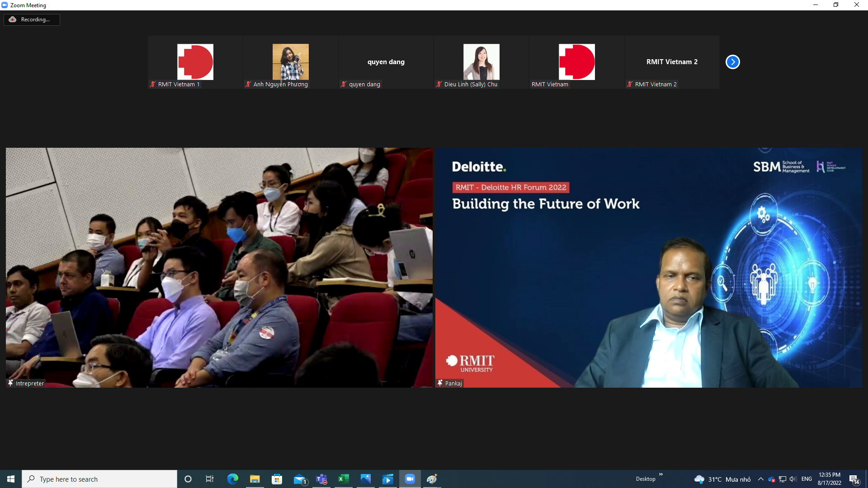
Task: Click the 'RMIT Vietnam 1' name label
Action: pyautogui.click(x=179, y=84)
